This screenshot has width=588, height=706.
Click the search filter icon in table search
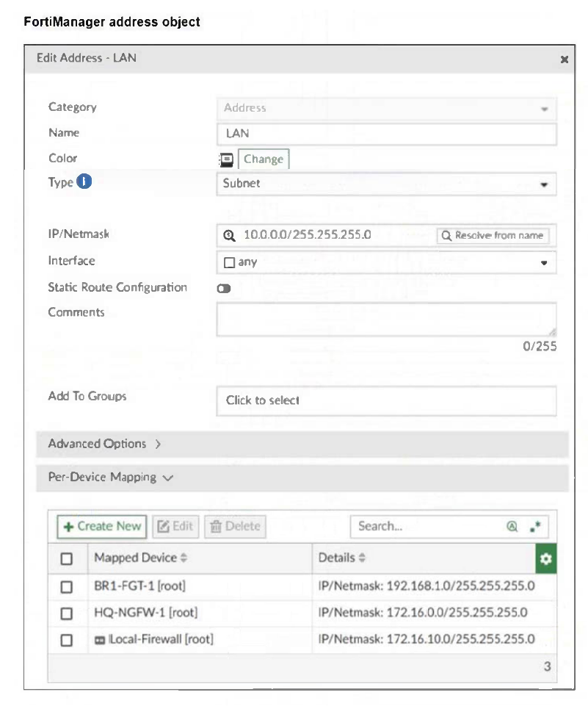pos(512,526)
